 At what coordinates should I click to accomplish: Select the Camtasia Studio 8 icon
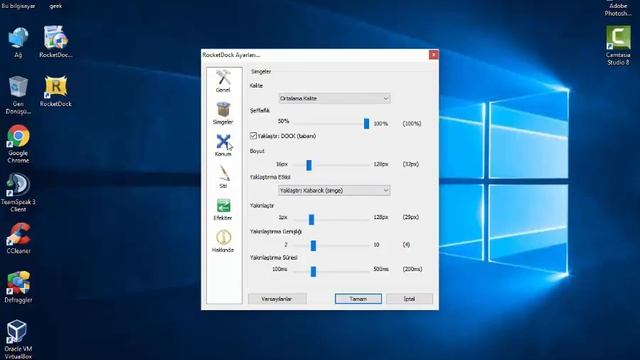(x=618, y=46)
